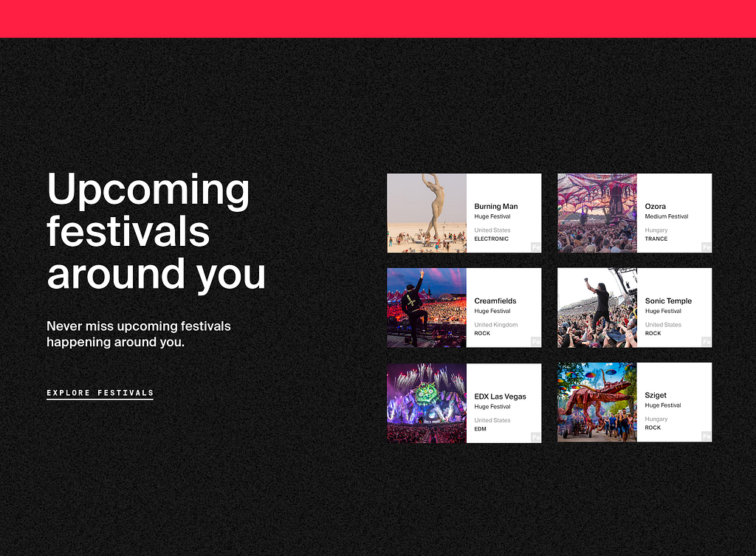Open the Creamfields stage photo
This screenshot has height=556, width=756.
coord(427,308)
